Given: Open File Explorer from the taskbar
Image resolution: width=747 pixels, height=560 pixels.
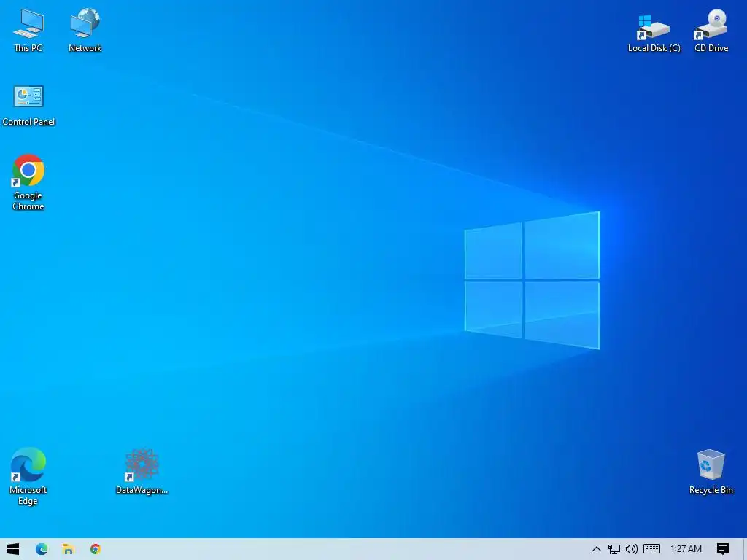Looking at the screenshot, I should point(68,549).
